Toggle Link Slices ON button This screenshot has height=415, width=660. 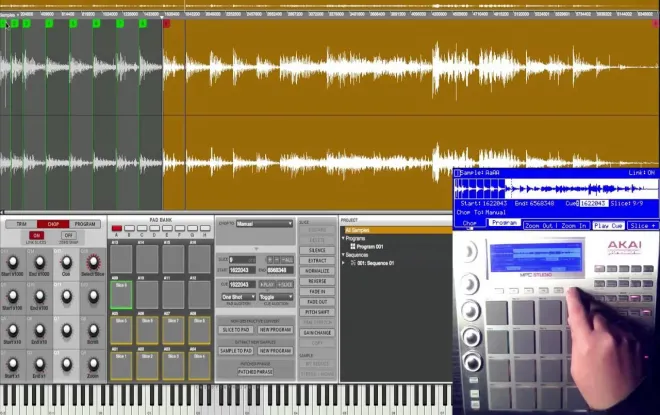pos(36,235)
